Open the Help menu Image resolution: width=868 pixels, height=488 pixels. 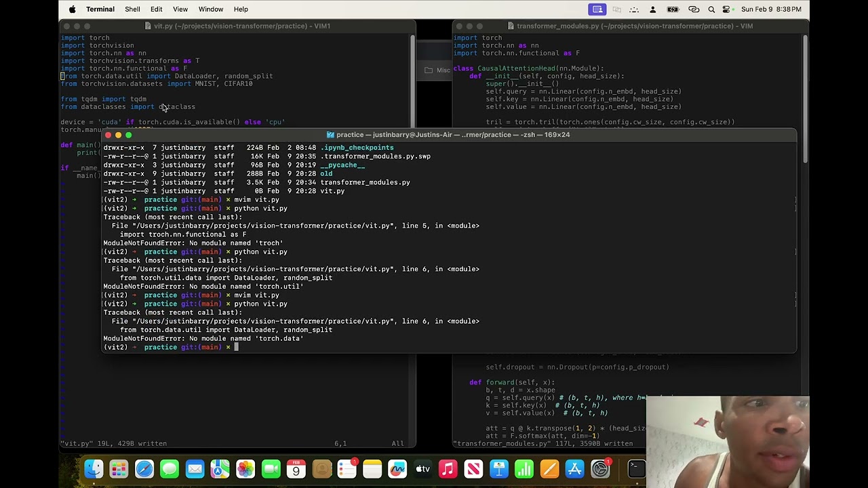coord(241,9)
